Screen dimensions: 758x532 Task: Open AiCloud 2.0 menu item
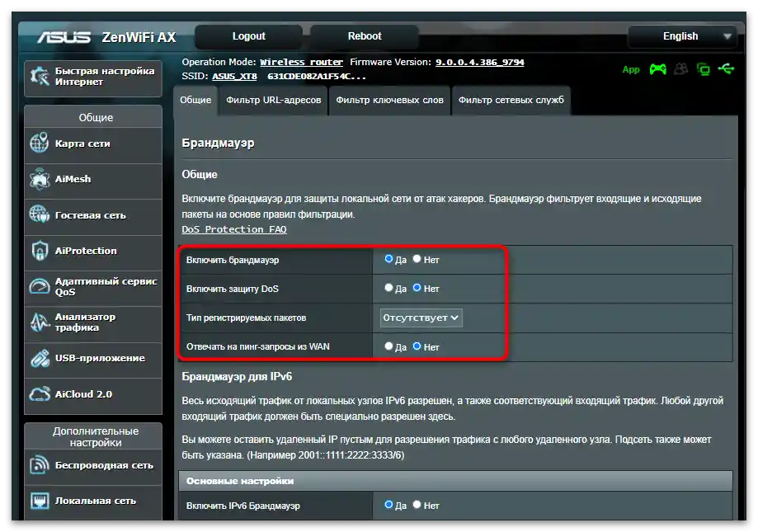point(93,394)
